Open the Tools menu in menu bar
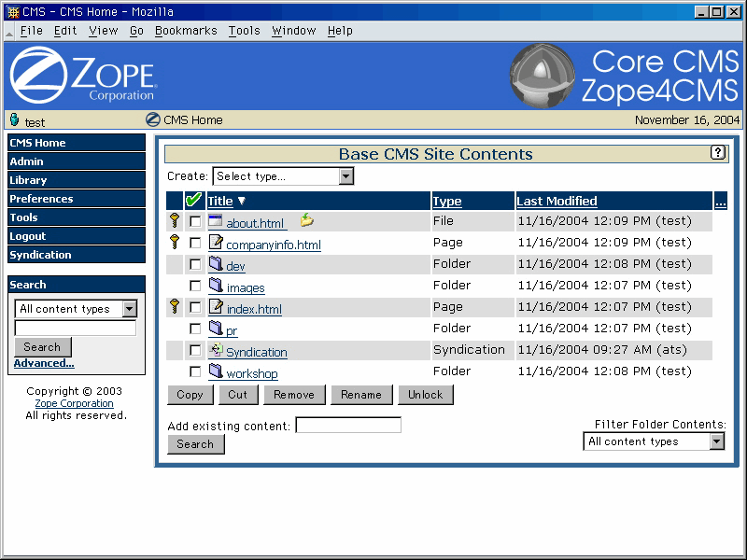This screenshot has height=560, width=747. click(x=245, y=31)
